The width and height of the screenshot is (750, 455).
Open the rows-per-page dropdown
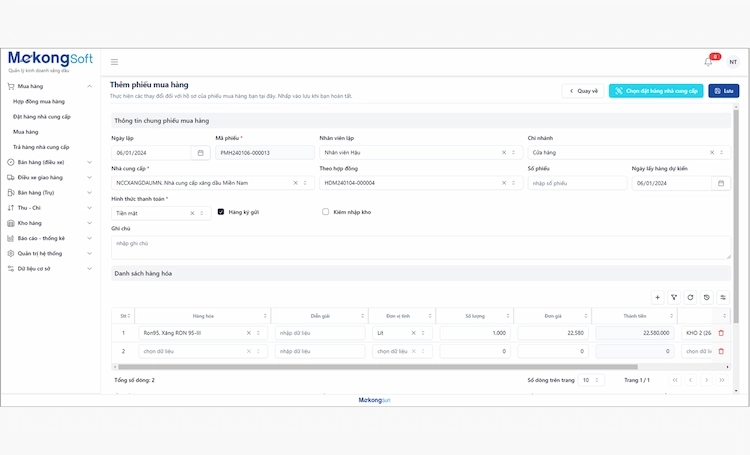592,380
